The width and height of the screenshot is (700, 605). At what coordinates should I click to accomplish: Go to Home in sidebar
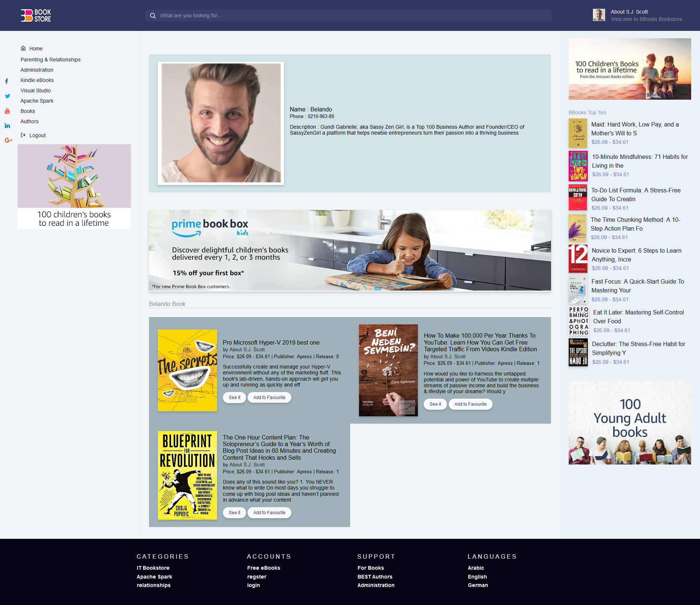pos(36,49)
